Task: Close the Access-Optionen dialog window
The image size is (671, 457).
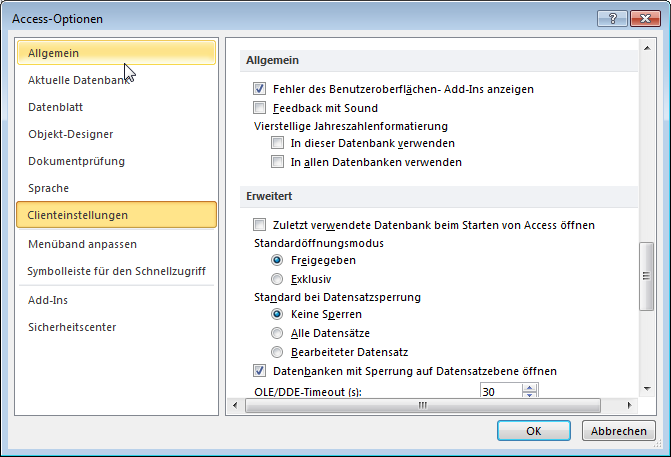Action: tap(643, 18)
